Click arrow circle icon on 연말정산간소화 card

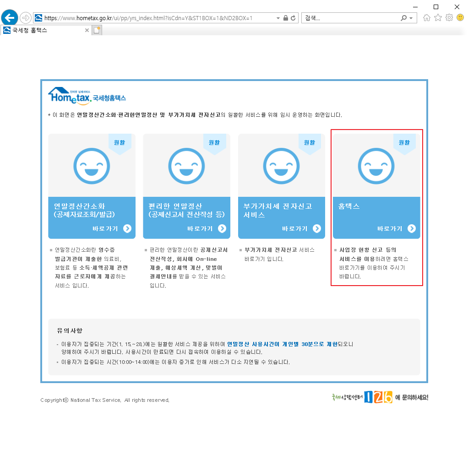[127, 228]
